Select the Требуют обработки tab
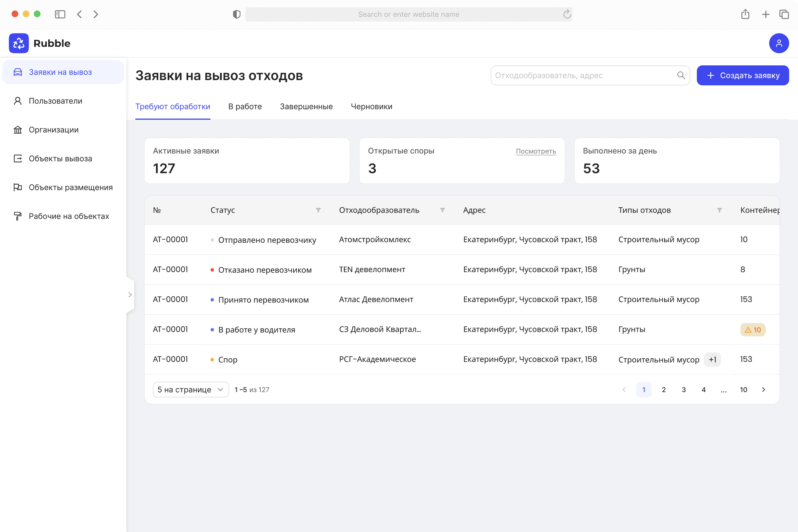The image size is (798, 532). [x=173, y=107]
